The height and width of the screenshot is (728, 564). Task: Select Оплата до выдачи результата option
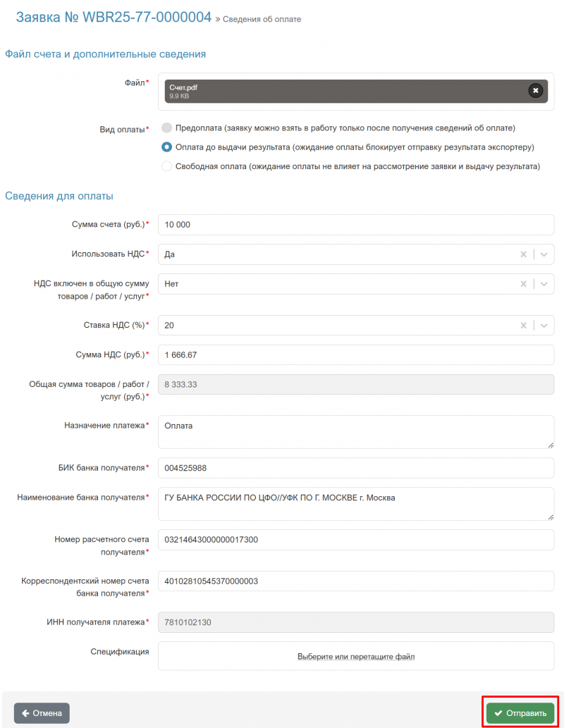click(166, 147)
